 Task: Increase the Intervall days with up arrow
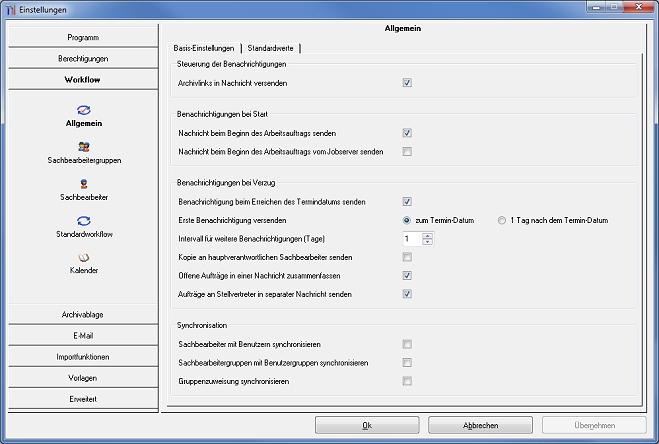pyautogui.click(x=428, y=235)
